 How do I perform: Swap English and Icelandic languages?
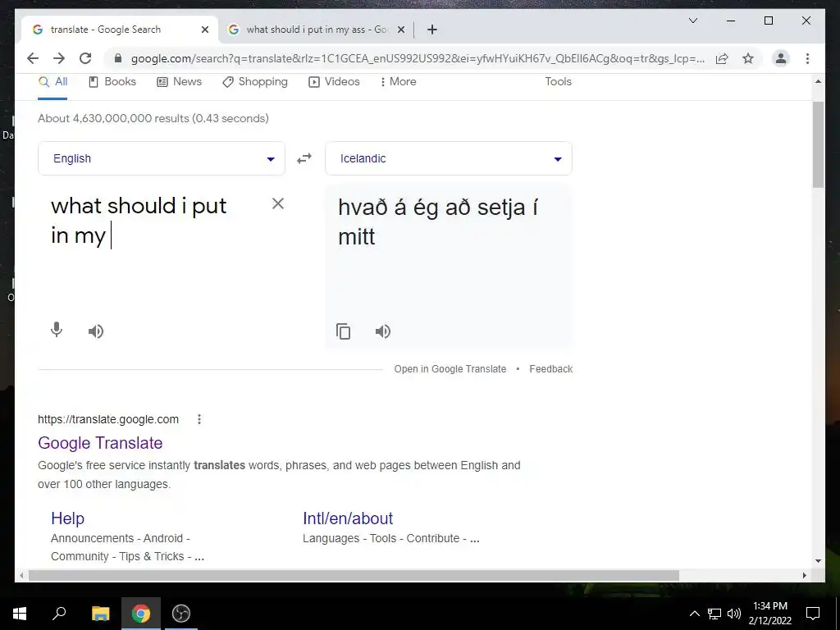(304, 158)
